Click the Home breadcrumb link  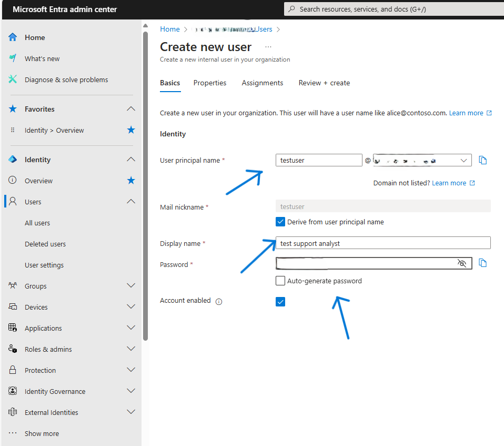pos(169,29)
